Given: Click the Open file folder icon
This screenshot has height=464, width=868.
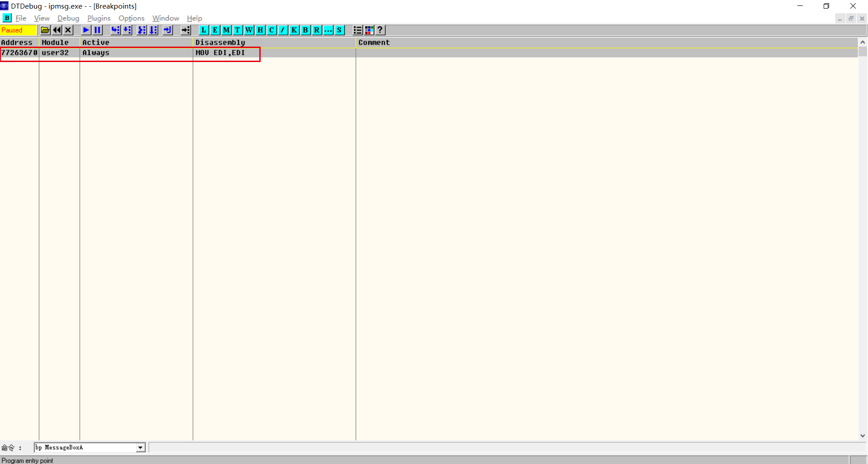Looking at the screenshot, I should point(45,30).
